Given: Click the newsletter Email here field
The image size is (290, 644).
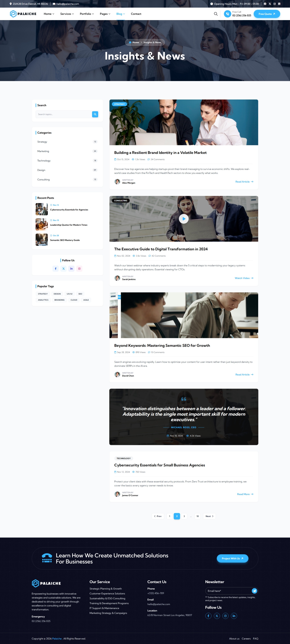Looking at the screenshot, I should [x=229, y=591].
